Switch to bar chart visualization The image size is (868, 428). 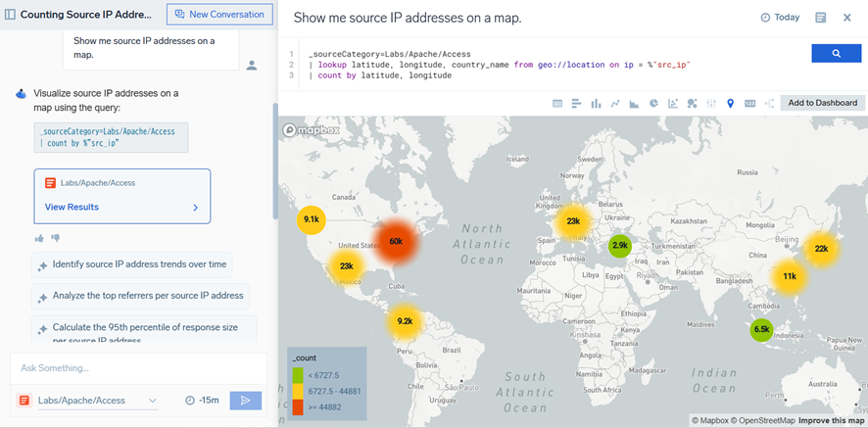point(576,103)
